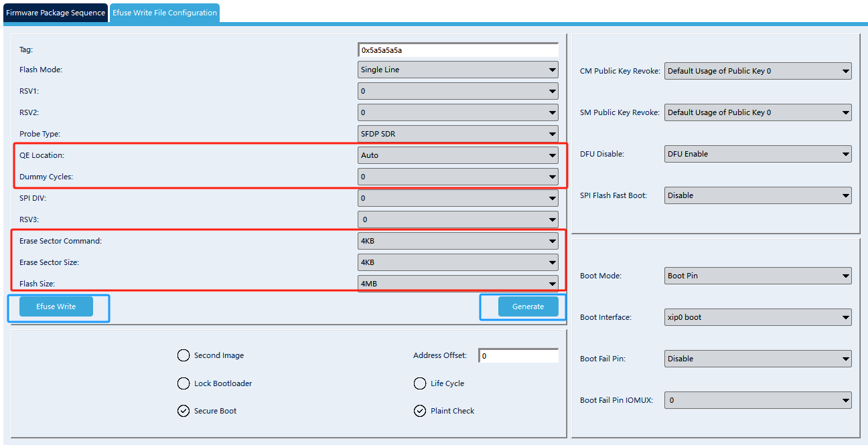Open the Flash Mode dropdown
The image size is (868, 445).
458,70
